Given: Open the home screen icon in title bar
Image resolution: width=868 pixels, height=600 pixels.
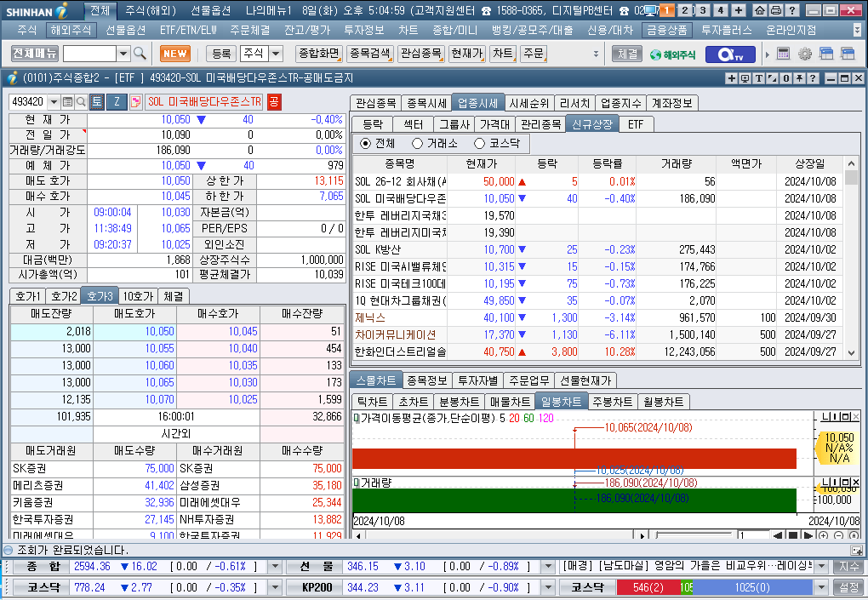Looking at the screenshot, I should pyautogui.click(x=760, y=10).
